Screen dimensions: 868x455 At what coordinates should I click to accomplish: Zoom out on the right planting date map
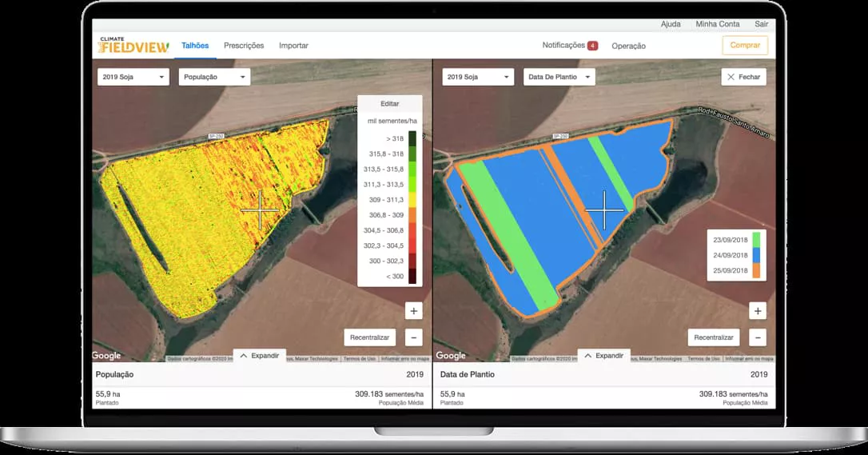coord(758,337)
